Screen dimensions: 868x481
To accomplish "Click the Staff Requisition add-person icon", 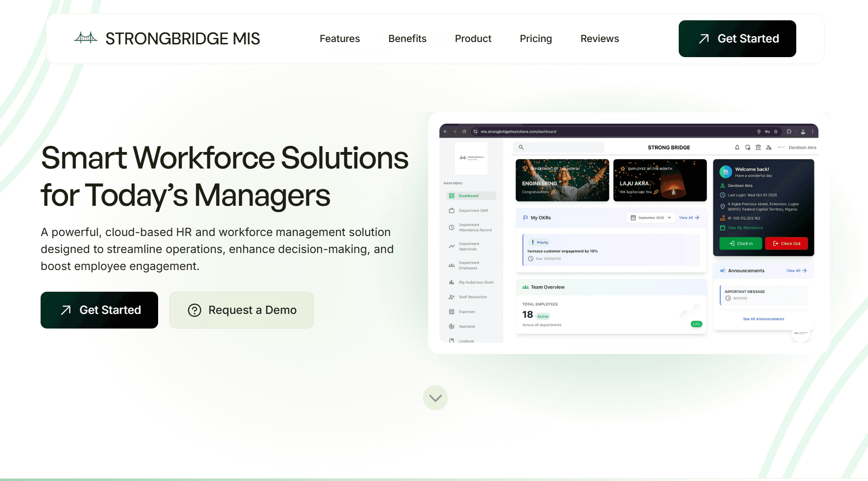I will pos(452,297).
